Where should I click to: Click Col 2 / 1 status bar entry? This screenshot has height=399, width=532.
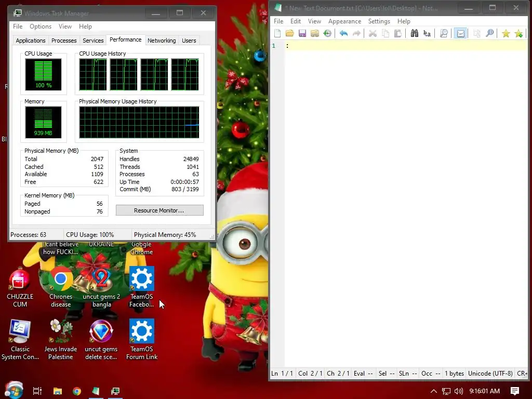pos(311,374)
